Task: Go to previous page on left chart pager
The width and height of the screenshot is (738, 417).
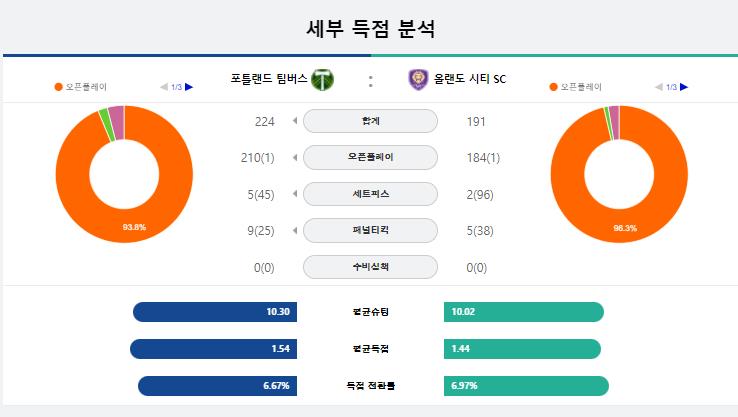Action: 164,87
